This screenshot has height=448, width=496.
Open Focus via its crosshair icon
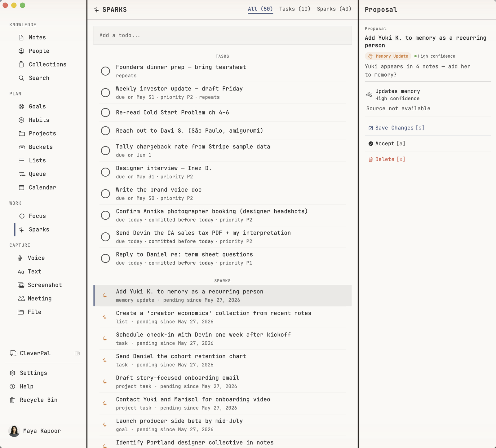click(21, 216)
